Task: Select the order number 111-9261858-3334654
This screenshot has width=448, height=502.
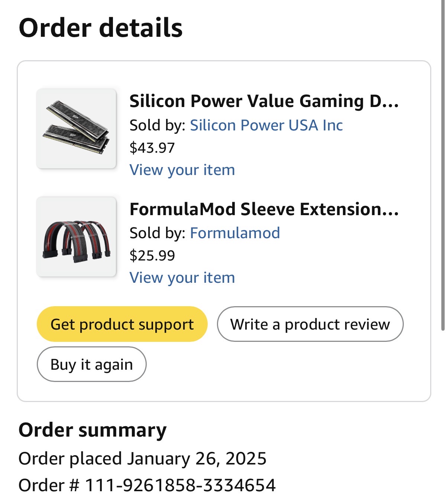Action: (180, 485)
